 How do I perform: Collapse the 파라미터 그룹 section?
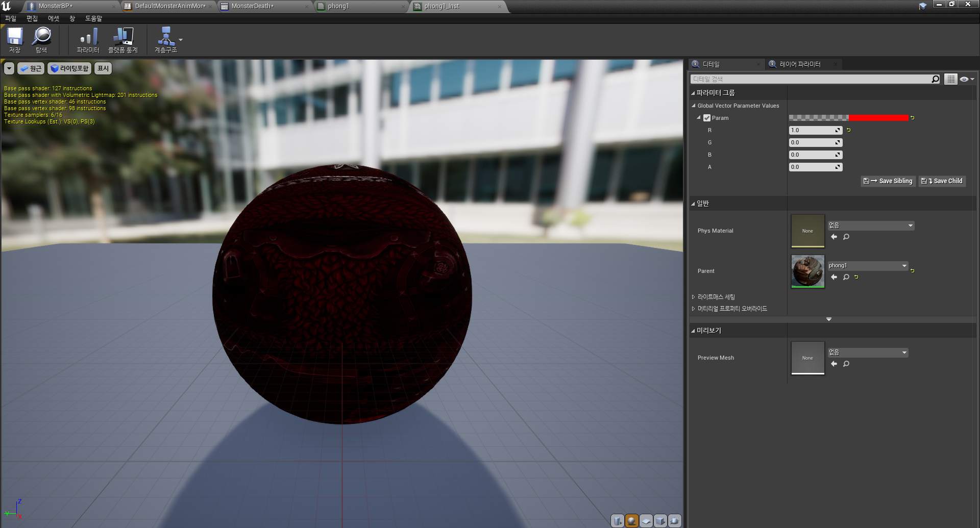coord(693,93)
